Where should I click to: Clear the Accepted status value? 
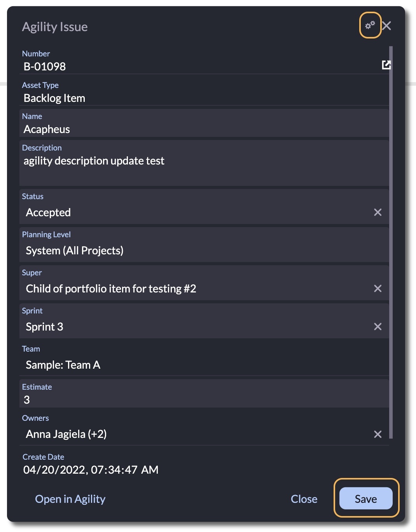point(378,212)
